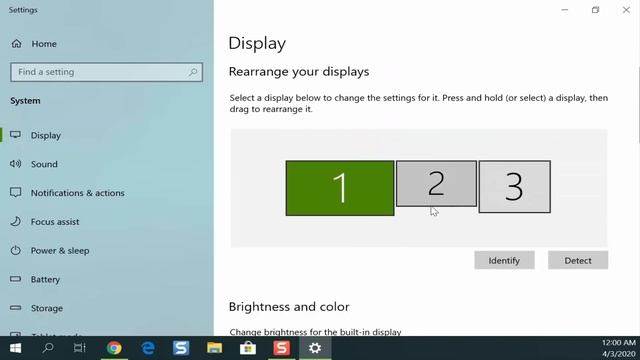Select display 2 in the arrangement
The image size is (640, 360).
click(x=436, y=183)
